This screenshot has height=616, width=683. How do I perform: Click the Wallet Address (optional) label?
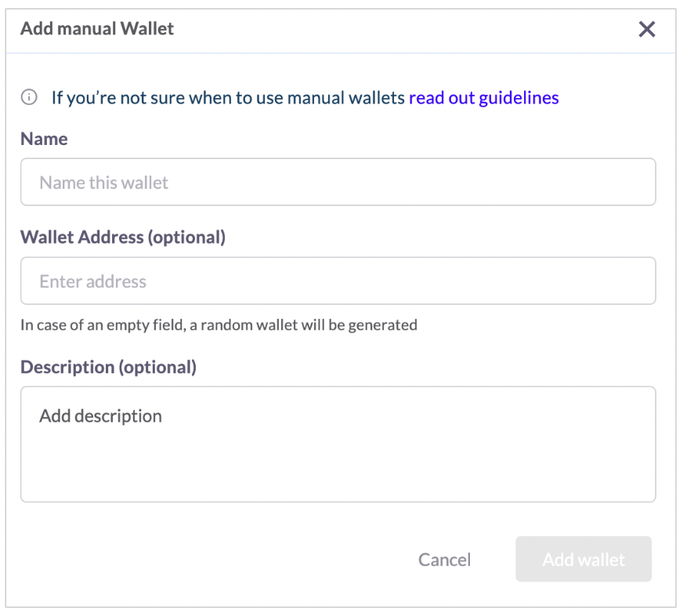123,237
